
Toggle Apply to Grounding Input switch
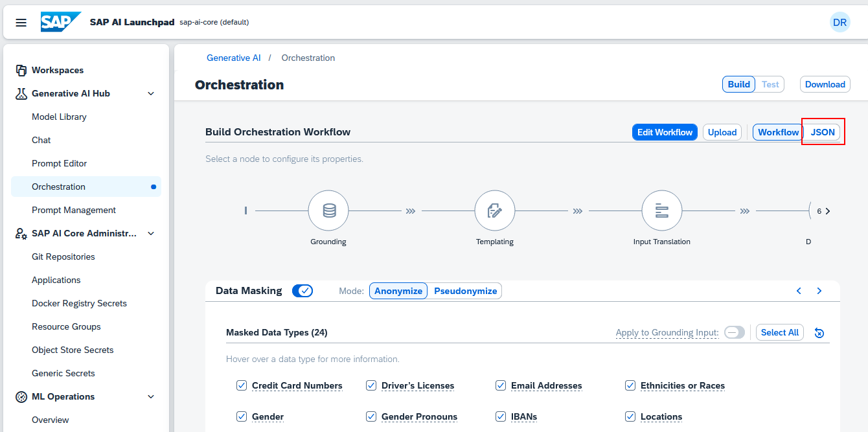click(x=735, y=332)
